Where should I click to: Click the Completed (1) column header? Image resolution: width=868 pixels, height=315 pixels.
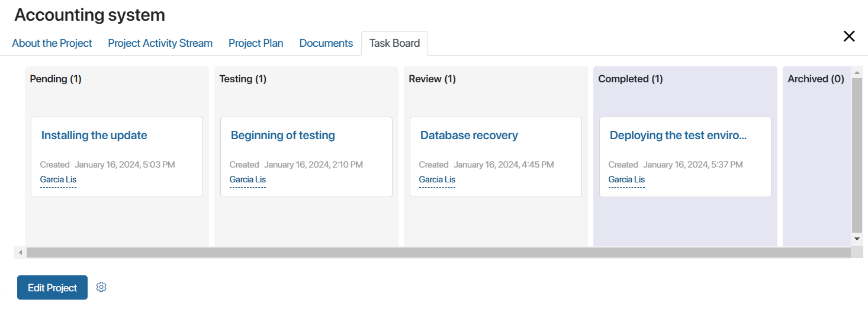pos(631,79)
